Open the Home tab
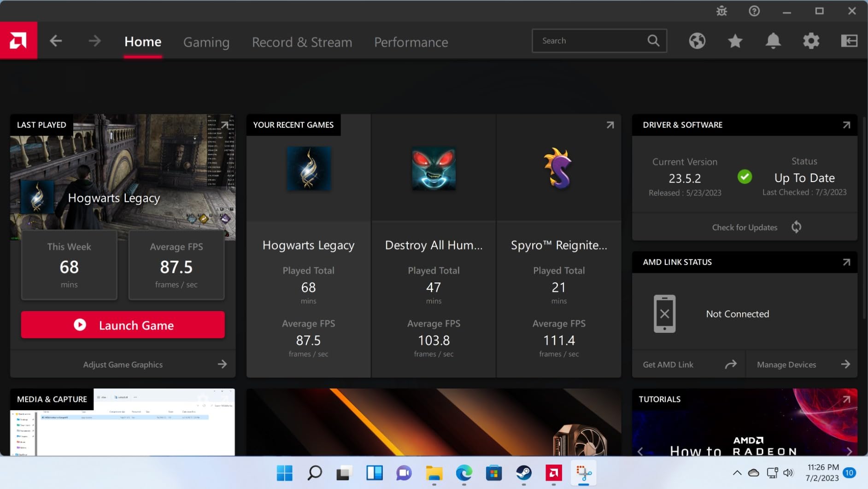Image resolution: width=868 pixels, height=489 pixels. point(143,42)
